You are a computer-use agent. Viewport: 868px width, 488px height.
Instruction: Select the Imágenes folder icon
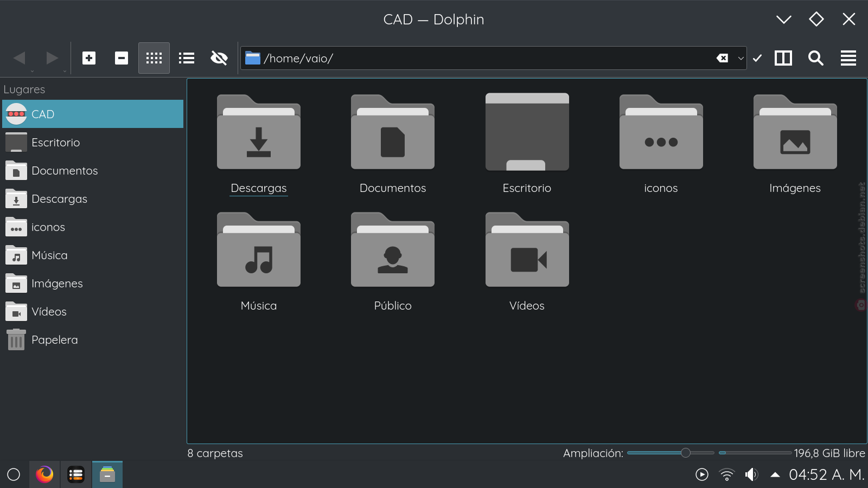795,132
